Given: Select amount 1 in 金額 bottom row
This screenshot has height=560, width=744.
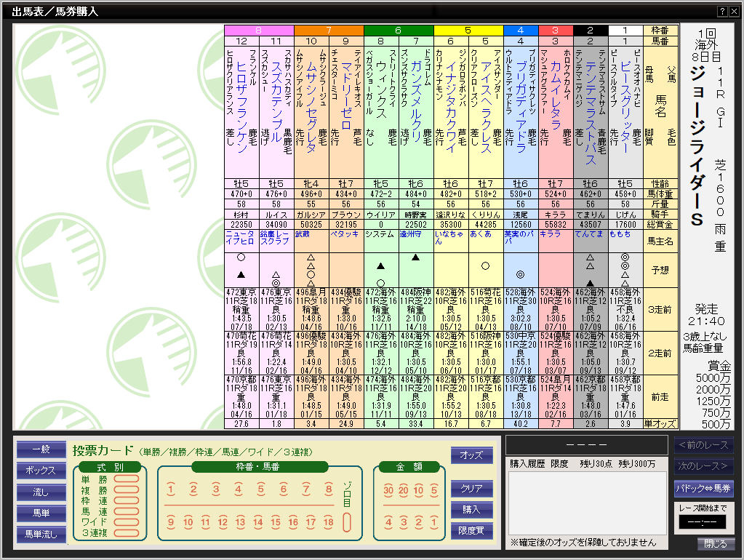Looking at the screenshot, I should click(x=433, y=522).
